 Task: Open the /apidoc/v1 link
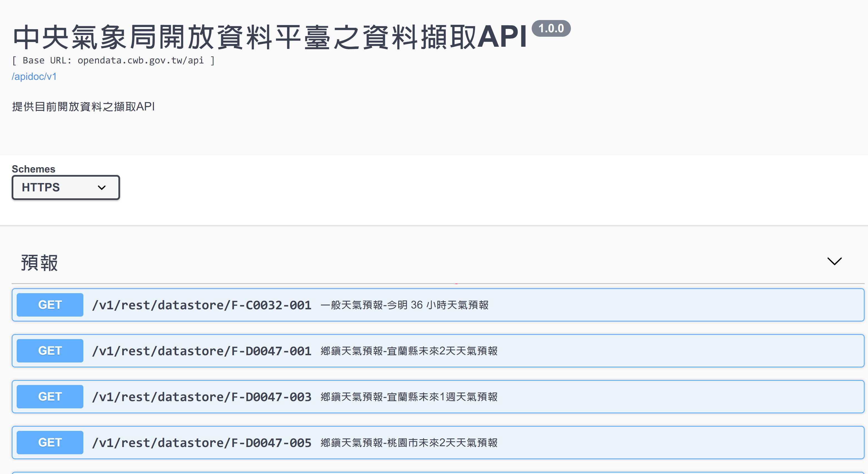(34, 76)
